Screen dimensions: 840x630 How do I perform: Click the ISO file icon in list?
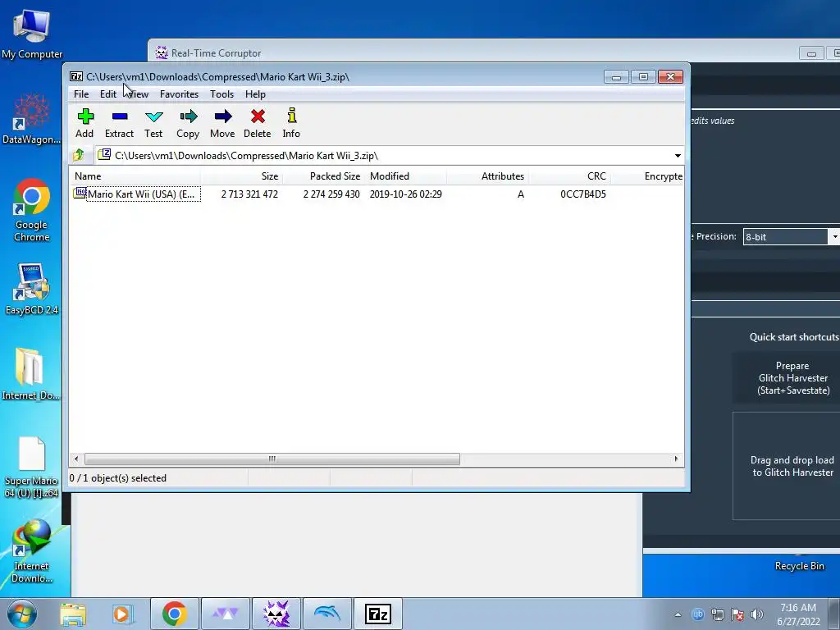point(80,194)
